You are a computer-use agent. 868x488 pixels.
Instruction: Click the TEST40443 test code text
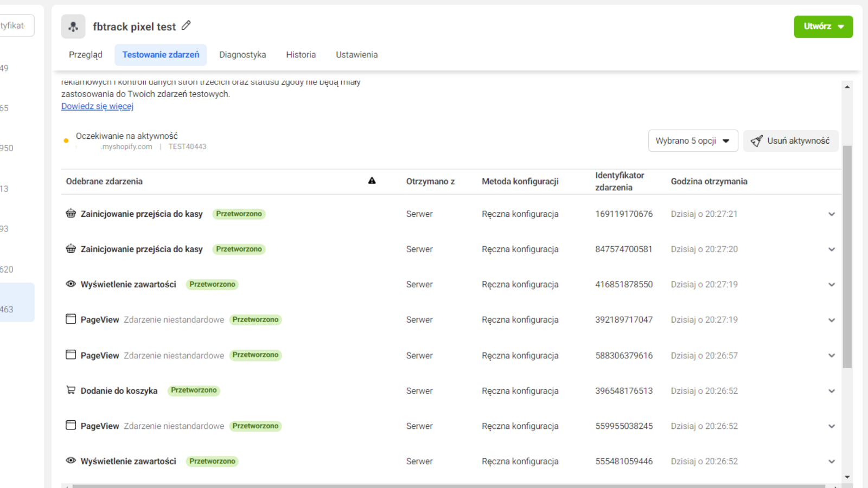coord(187,147)
